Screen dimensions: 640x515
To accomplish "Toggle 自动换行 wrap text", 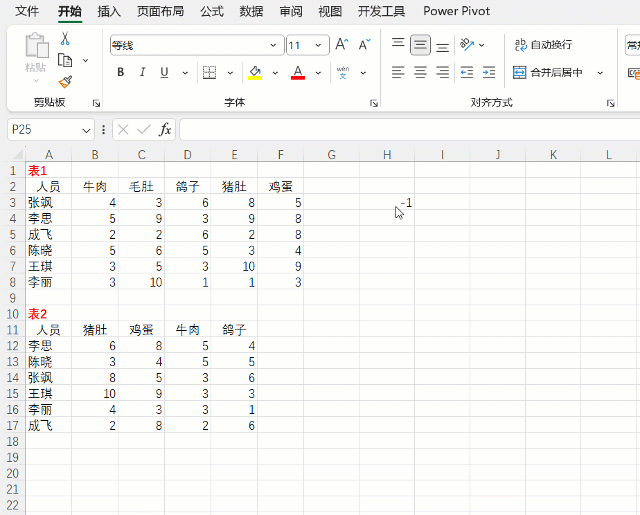I will 543,44.
